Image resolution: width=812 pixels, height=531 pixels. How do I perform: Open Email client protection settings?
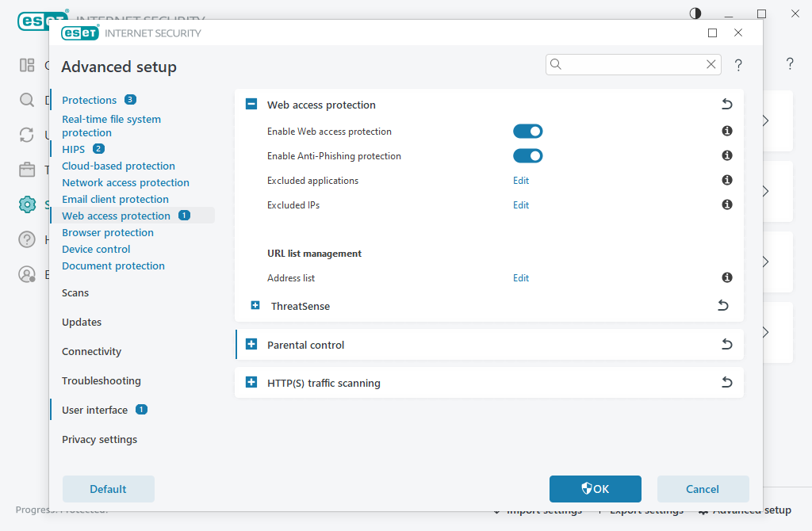[x=115, y=199]
